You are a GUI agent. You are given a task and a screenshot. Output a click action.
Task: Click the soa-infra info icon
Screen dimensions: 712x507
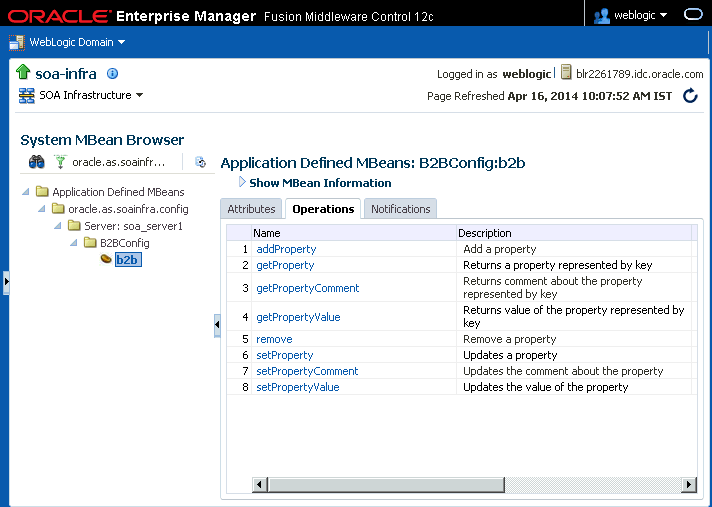coord(112,74)
